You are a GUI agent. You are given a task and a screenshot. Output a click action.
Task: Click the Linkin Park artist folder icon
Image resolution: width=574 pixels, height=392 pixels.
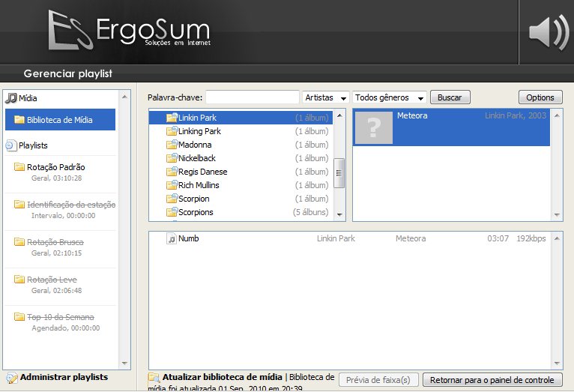click(x=172, y=118)
